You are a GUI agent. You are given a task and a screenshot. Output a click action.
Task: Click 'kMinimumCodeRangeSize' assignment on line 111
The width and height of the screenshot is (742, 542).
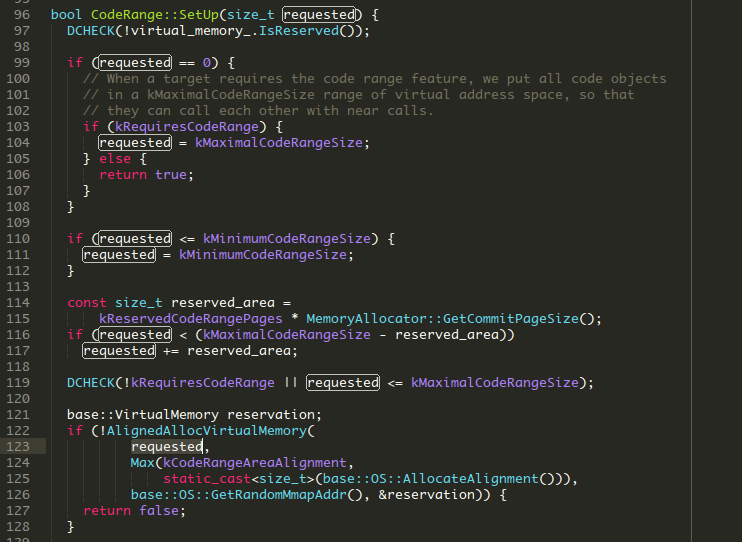click(x=263, y=255)
